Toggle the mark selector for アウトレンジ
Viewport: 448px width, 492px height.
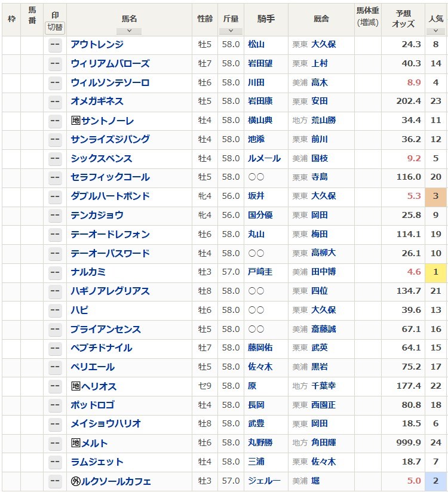[55, 44]
